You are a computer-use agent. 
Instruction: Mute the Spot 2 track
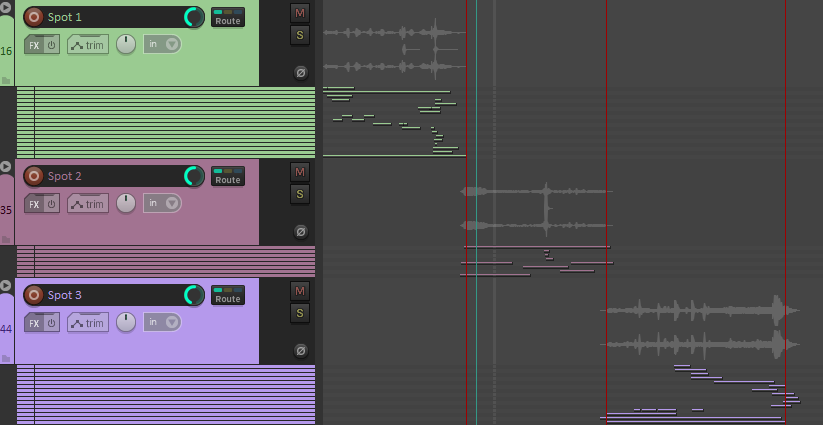[300, 172]
